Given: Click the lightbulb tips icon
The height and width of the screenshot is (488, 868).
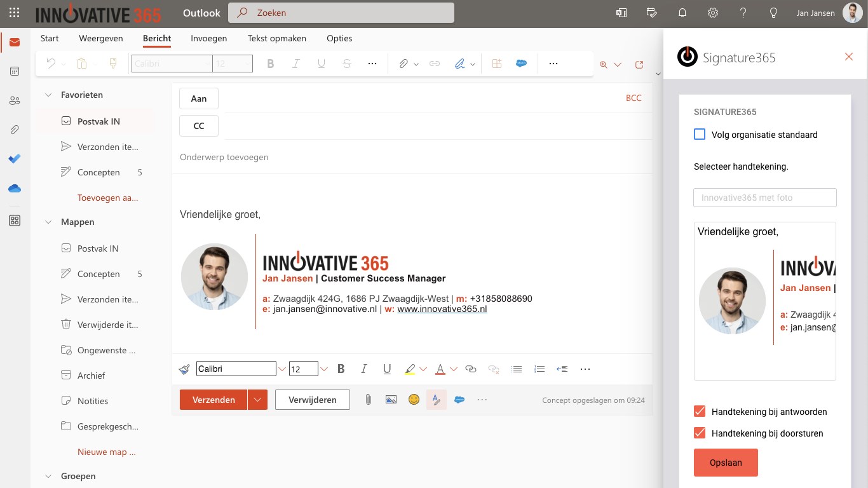Looking at the screenshot, I should coord(774,13).
